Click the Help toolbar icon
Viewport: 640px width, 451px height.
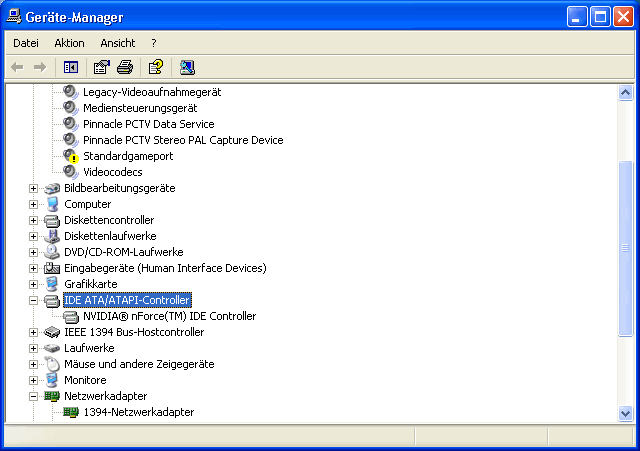(x=156, y=67)
